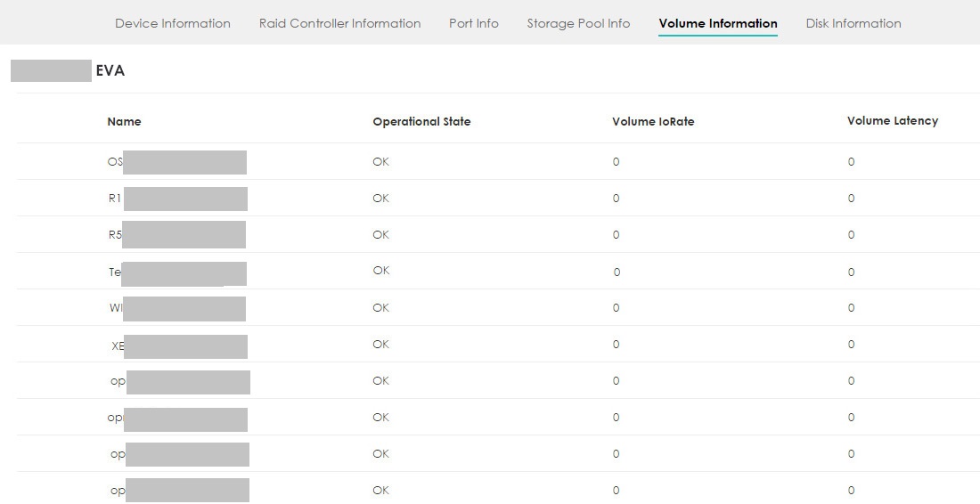The image size is (980, 504).
Task: Select the volume name starting with R5
Action: point(115,235)
